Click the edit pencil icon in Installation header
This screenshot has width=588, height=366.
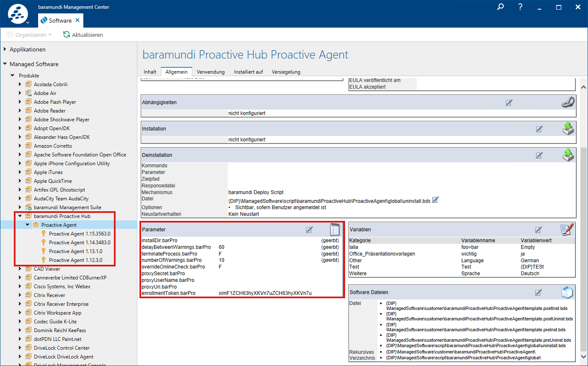tap(539, 129)
